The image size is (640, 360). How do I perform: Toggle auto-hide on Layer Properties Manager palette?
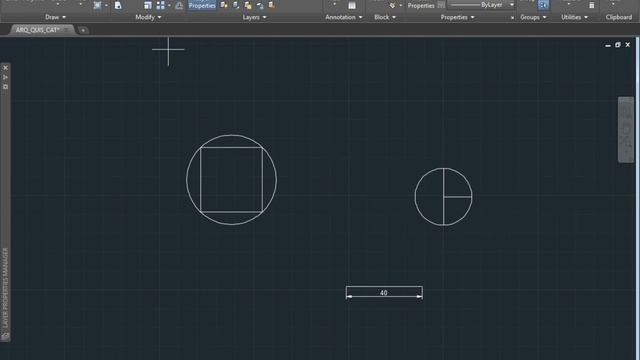5,77
